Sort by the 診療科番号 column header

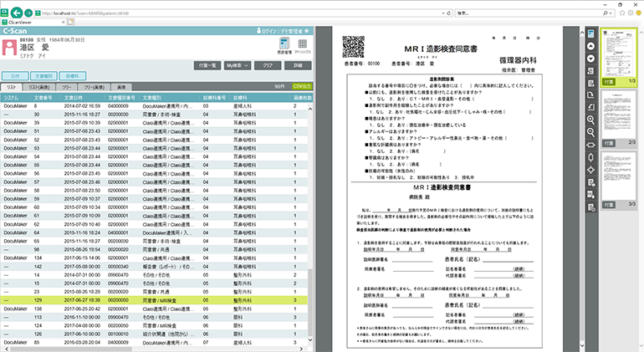pyautogui.click(x=214, y=98)
